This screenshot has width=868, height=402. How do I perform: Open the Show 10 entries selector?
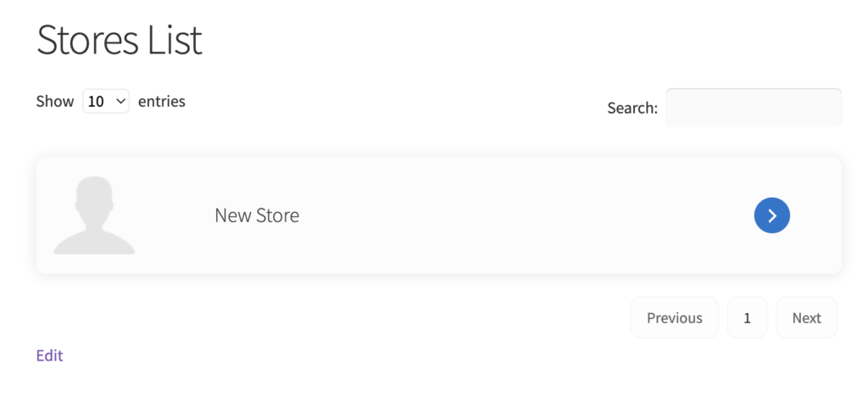click(106, 101)
